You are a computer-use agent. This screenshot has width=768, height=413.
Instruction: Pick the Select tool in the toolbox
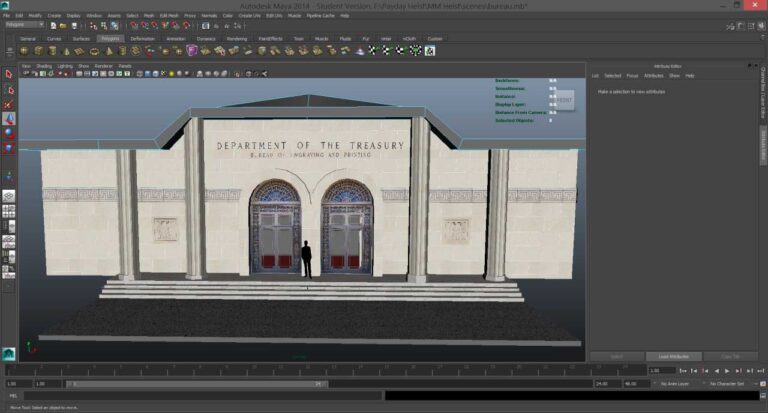point(8,74)
